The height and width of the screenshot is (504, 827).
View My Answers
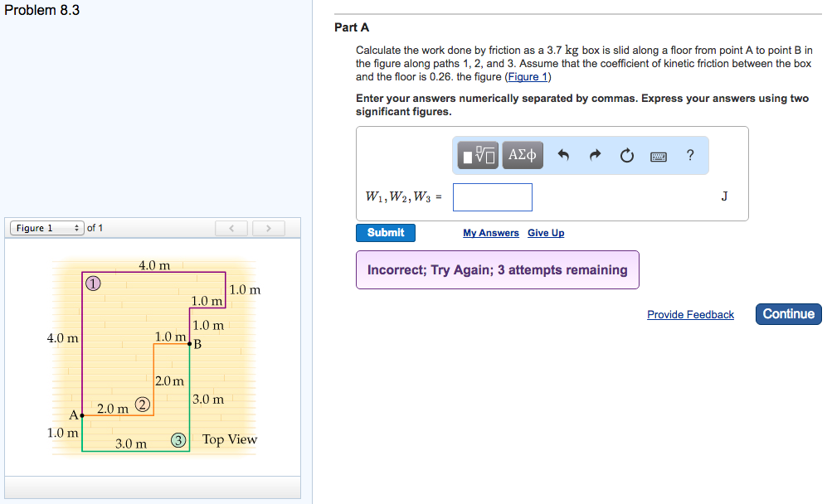(x=490, y=232)
